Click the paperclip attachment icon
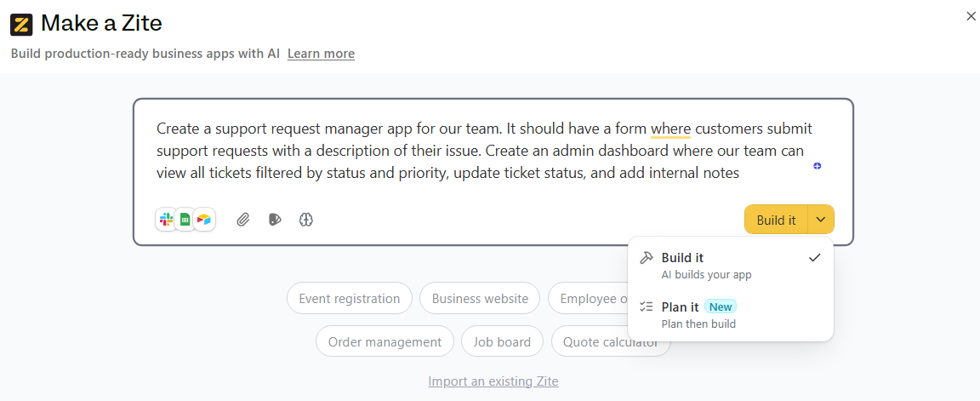This screenshot has width=980, height=401. tap(243, 220)
